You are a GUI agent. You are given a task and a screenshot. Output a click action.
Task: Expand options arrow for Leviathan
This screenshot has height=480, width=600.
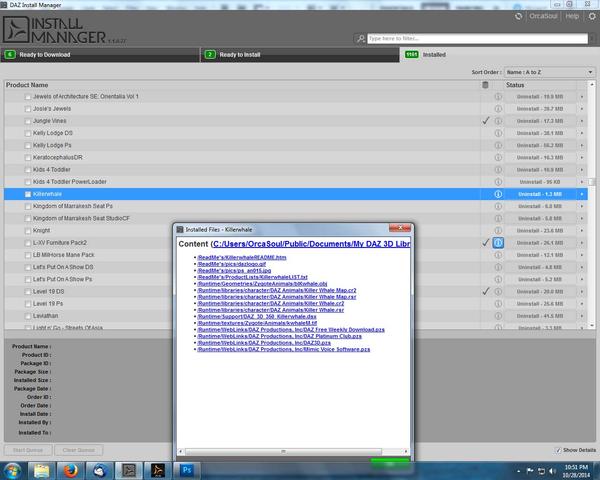pos(582,316)
